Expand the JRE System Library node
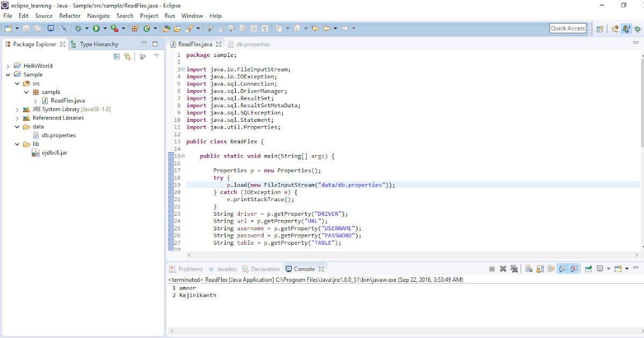 (x=16, y=109)
